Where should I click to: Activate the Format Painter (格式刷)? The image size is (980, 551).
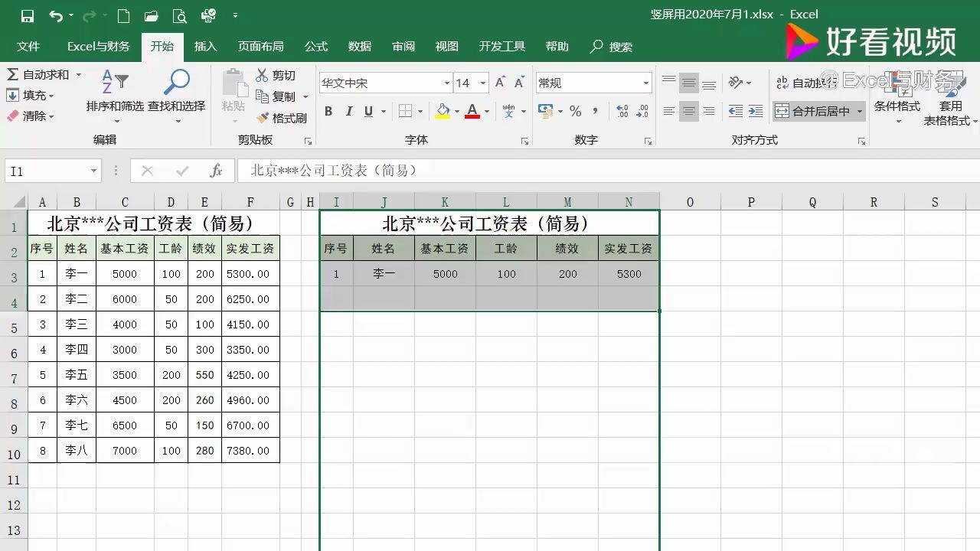[x=281, y=118]
